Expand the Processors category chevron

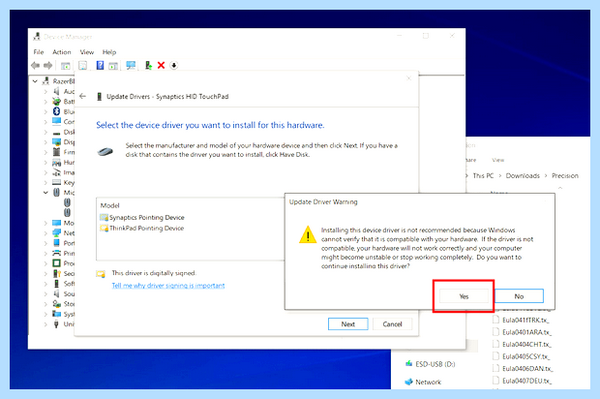point(46,263)
